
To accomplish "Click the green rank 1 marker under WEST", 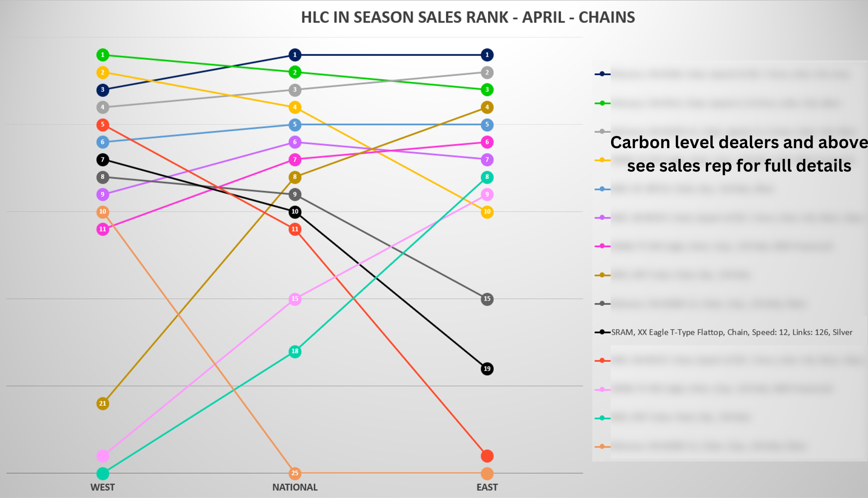I will [103, 55].
